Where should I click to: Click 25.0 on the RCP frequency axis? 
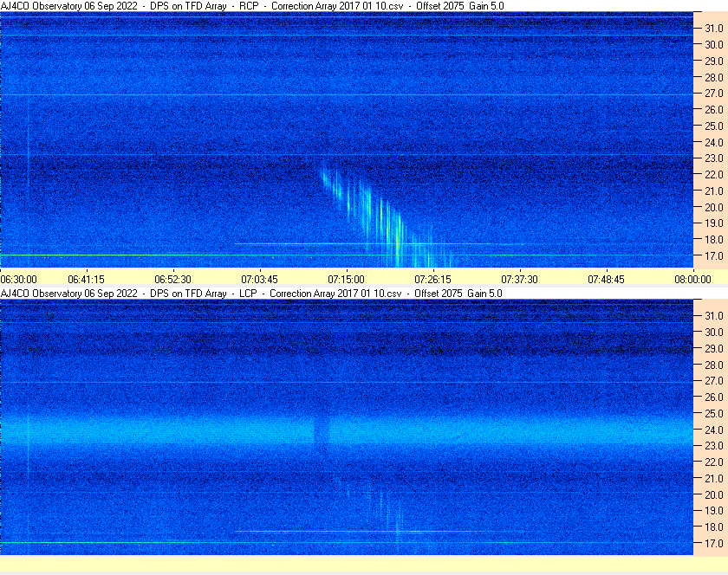714,126
